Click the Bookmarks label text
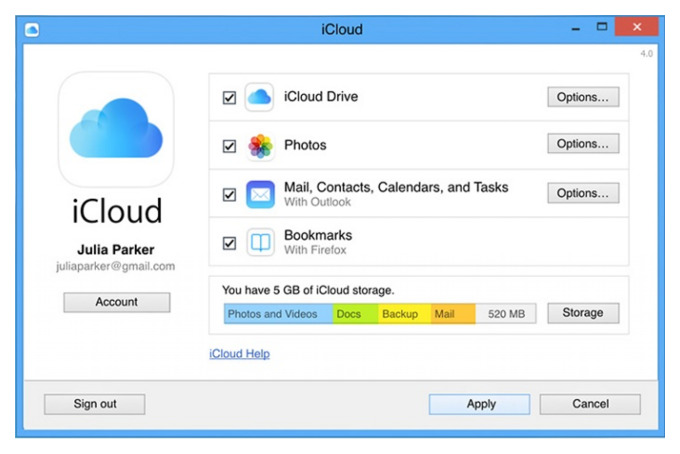This screenshot has width=680, height=454. pos(318,235)
